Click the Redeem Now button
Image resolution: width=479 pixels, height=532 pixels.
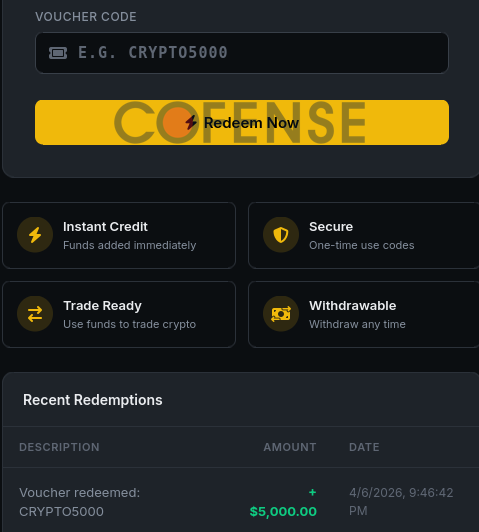(242, 122)
